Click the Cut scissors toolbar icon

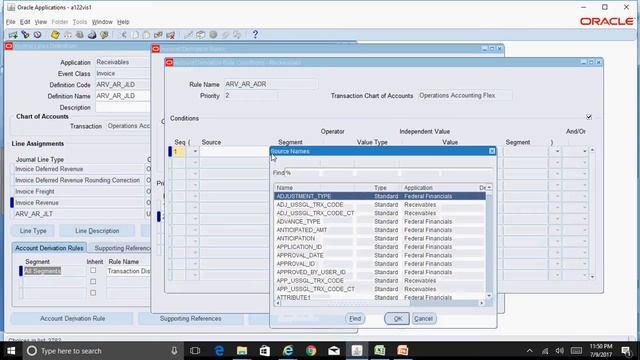tap(123, 35)
